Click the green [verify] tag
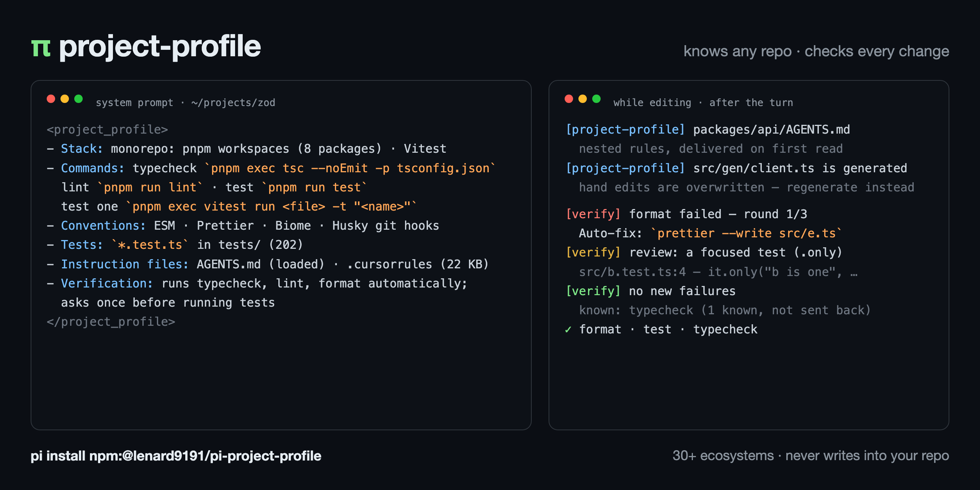This screenshot has width=980, height=490. [x=593, y=291]
